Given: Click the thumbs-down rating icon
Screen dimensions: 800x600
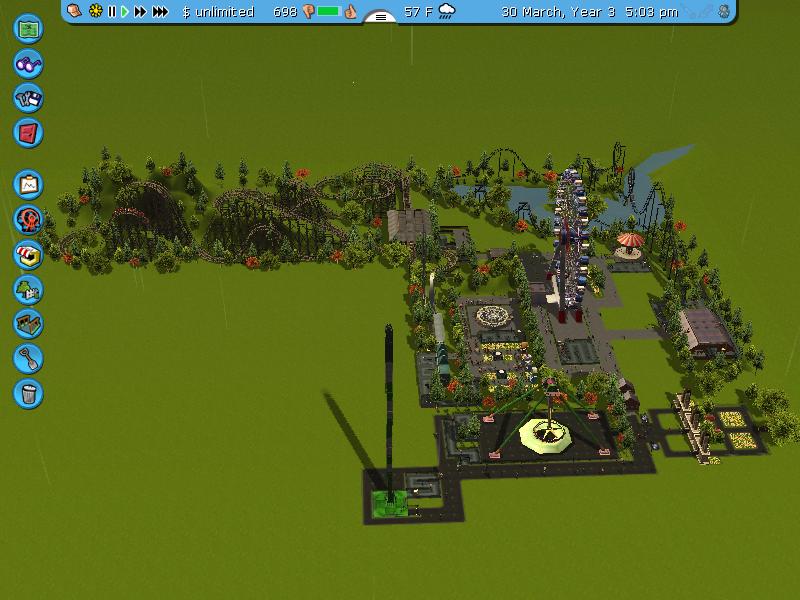Looking at the screenshot, I should 308,11.
